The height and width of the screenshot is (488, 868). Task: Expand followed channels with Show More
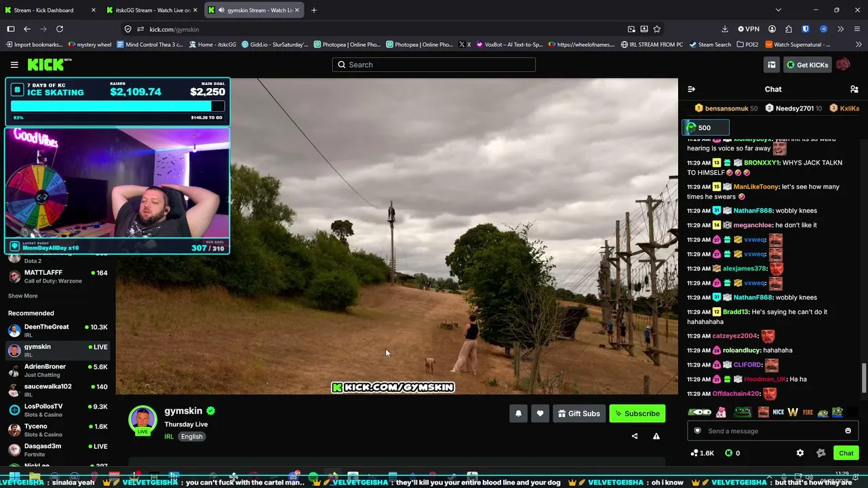(23, 296)
